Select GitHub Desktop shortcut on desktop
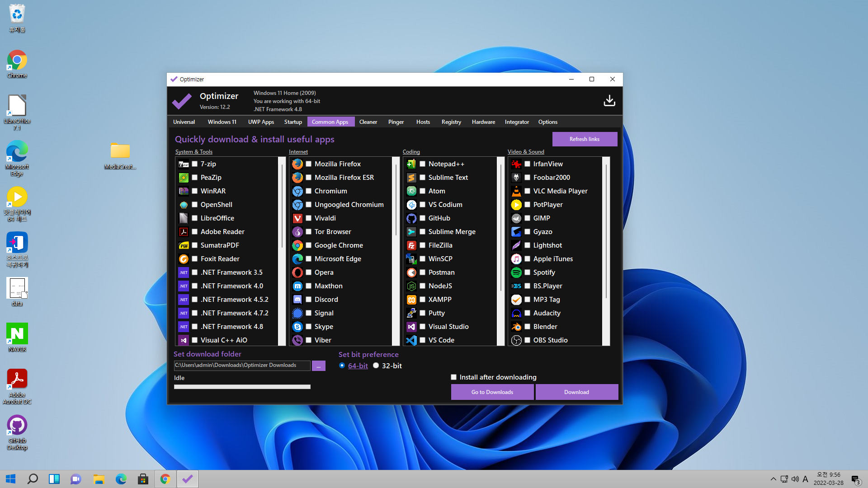Image resolution: width=868 pixels, height=488 pixels. [x=17, y=432]
